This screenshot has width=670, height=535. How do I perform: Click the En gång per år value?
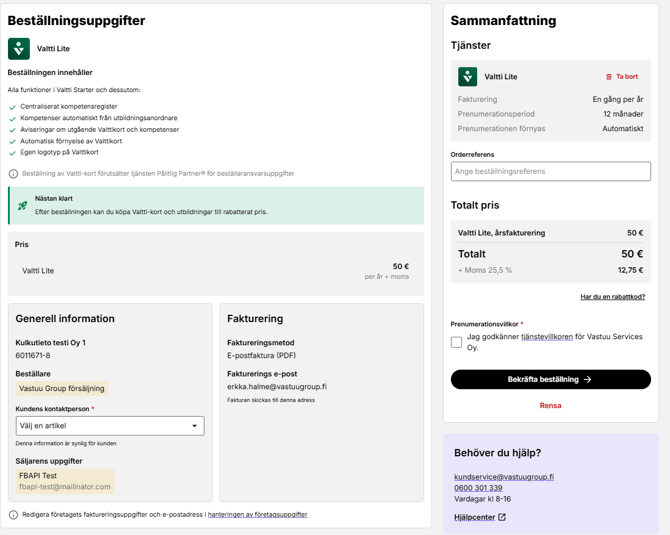coord(617,99)
